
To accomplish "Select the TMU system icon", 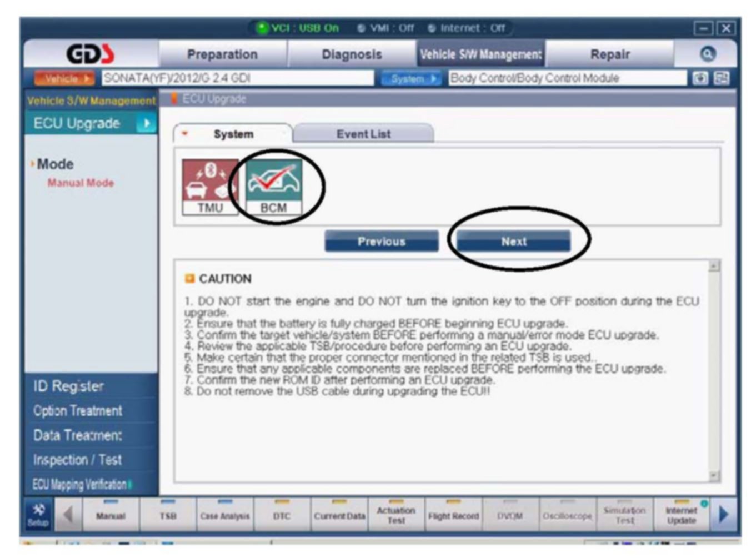I will pyautogui.click(x=209, y=187).
